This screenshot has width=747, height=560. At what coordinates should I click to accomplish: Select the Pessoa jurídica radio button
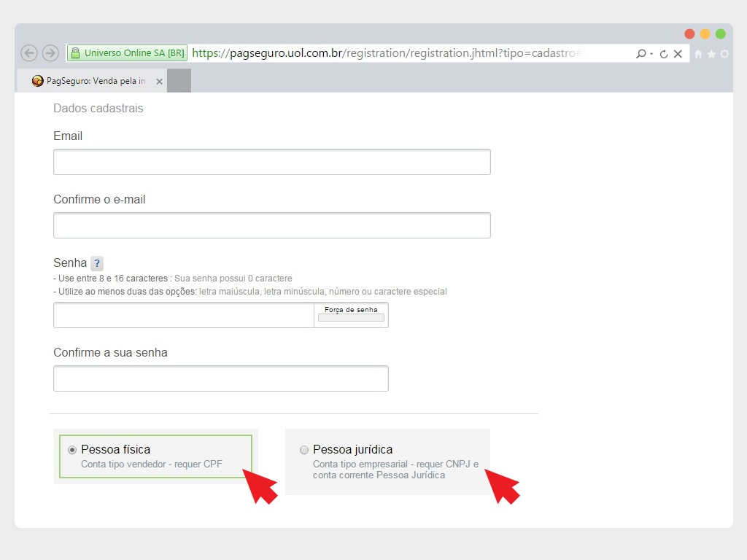pos(304,450)
